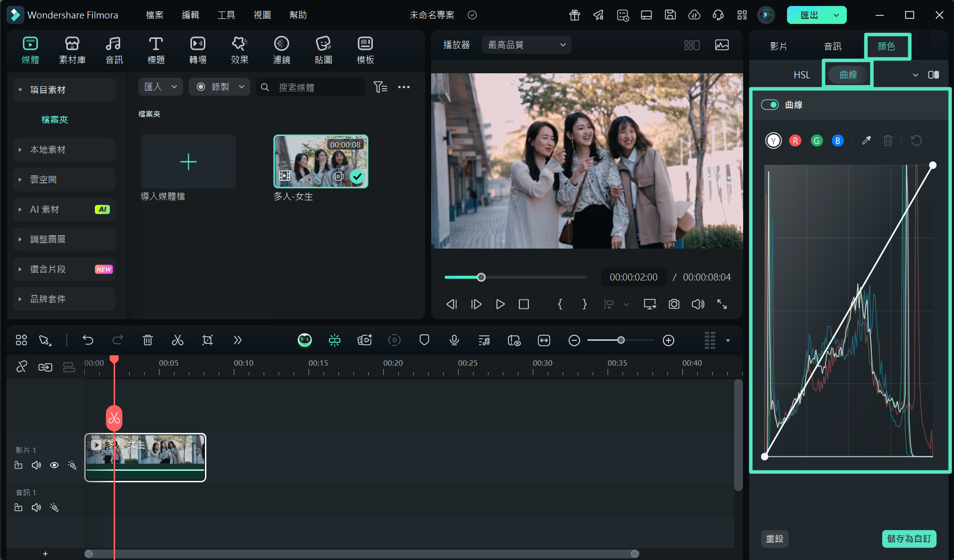Image resolution: width=954 pixels, height=560 pixels.
Task: Open the 模板 templates icon
Action: click(x=365, y=50)
